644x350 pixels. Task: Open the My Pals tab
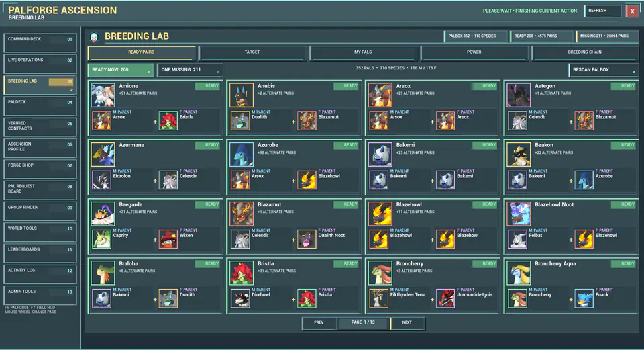tap(363, 52)
